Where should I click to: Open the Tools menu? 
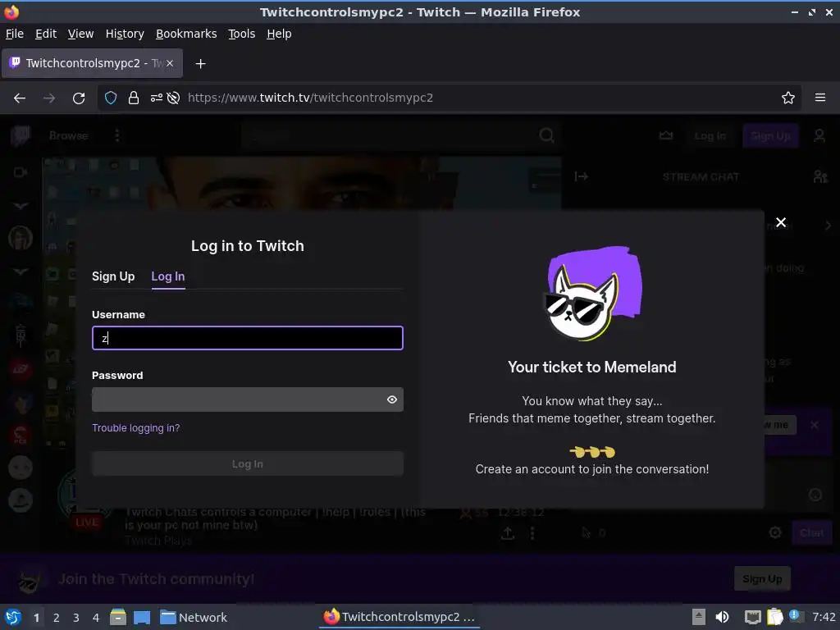coord(242,34)
